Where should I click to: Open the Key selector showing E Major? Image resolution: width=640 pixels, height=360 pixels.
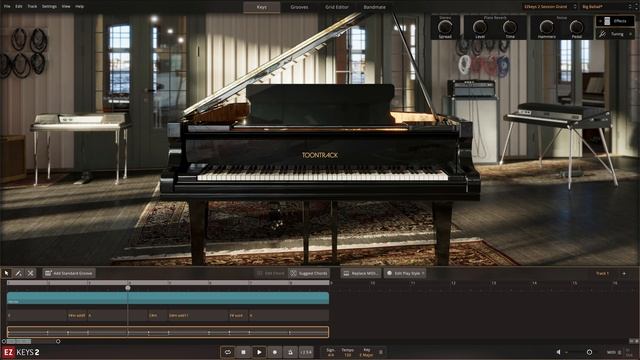[366, 355]
